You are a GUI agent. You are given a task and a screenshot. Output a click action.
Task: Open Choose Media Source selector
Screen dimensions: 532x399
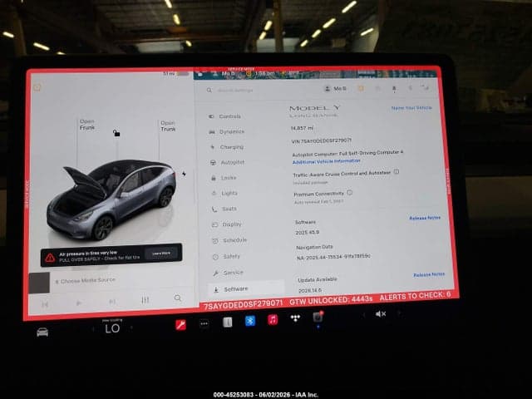click(86, 281)
